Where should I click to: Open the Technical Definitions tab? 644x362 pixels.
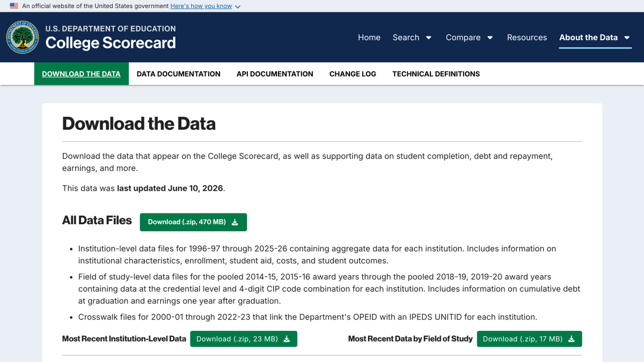coord(436,74)
